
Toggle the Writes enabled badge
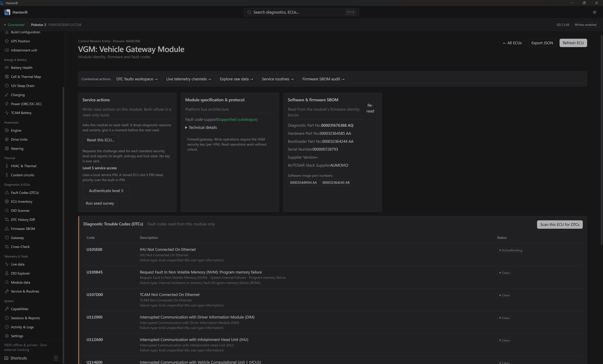(585, 25)
